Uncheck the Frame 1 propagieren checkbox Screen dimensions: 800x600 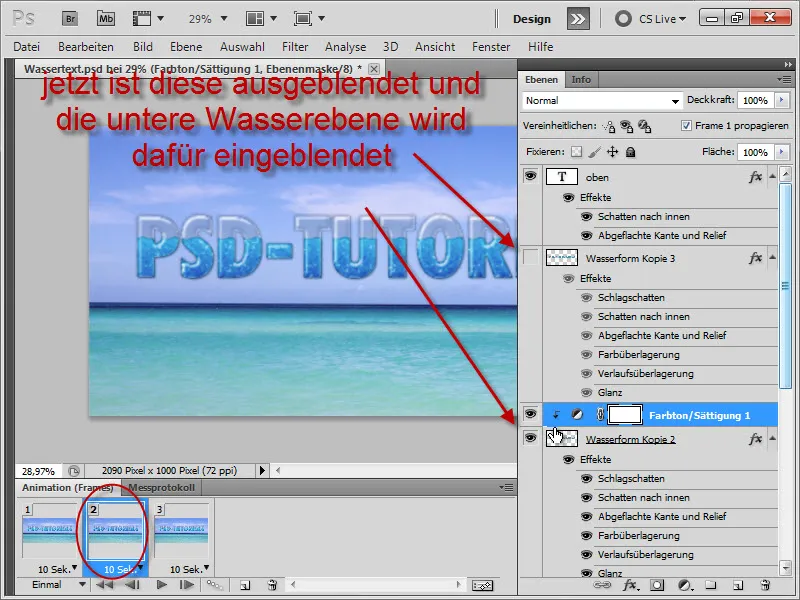tap(686, 126)
